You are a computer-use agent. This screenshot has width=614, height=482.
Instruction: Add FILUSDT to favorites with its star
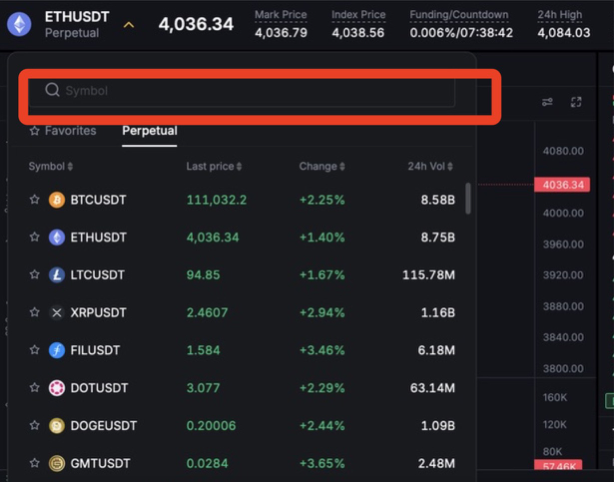34,350
